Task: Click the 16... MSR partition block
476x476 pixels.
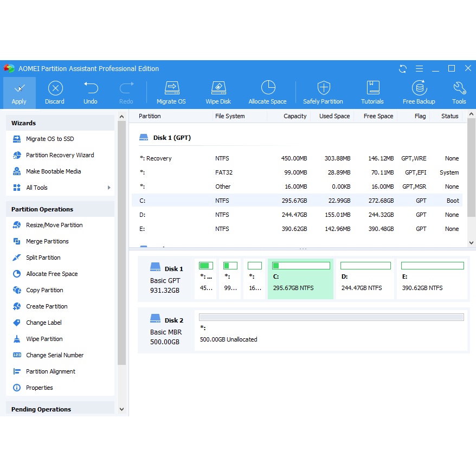Action: pos(254,279)
